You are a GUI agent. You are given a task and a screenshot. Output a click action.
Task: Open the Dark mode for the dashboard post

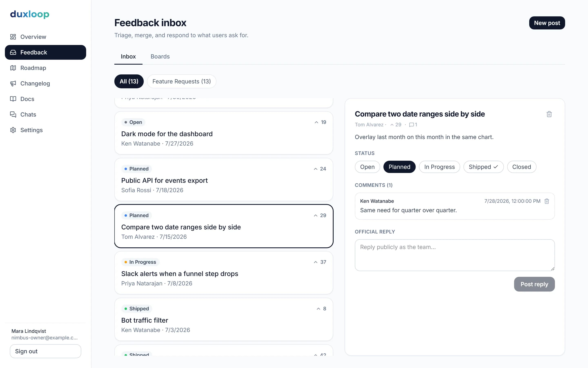click(x=224, y=133)
